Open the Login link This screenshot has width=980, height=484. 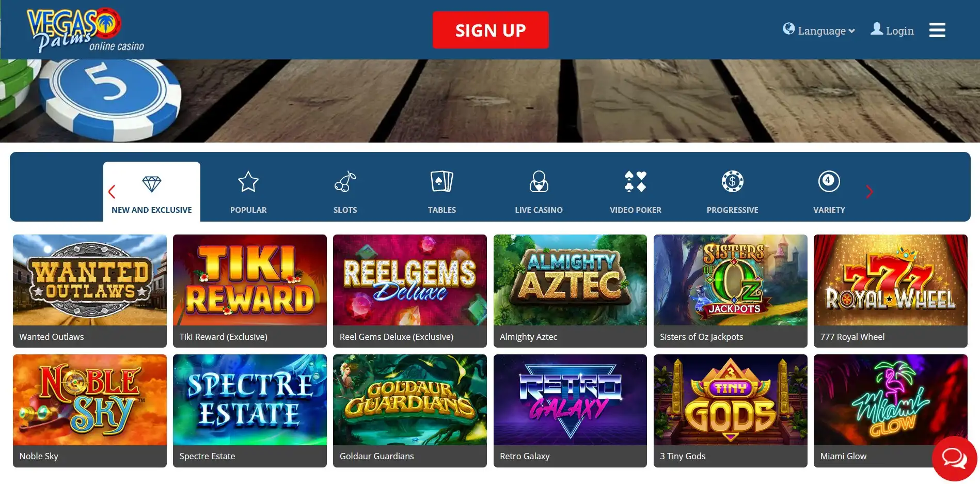point(892,30)
